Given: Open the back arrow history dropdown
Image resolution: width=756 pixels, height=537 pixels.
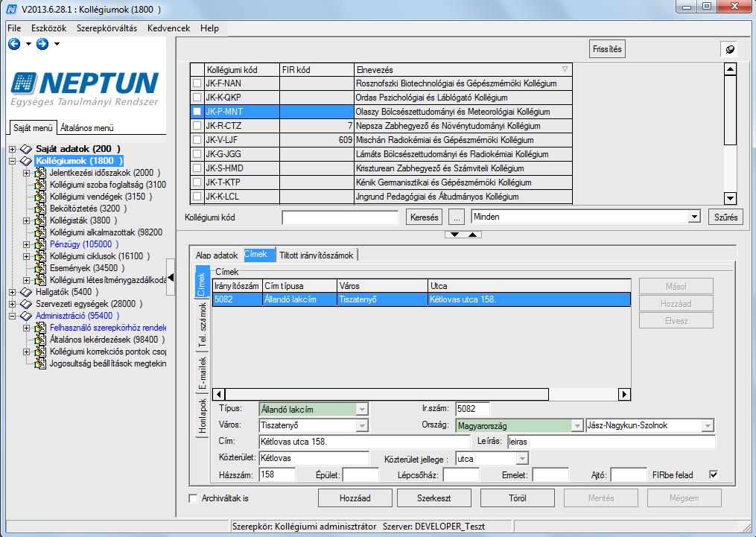Looking at the screenshot, I should pos(28,44).
